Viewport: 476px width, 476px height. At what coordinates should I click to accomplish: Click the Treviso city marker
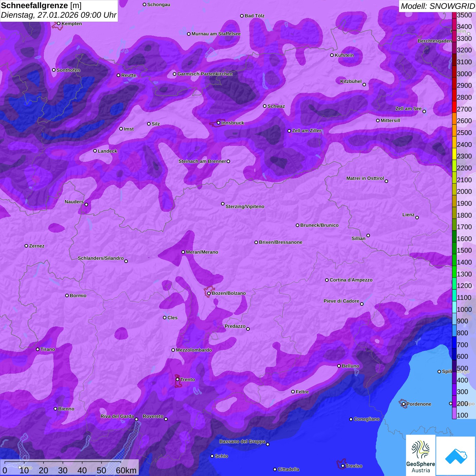(x=343, y=466)
